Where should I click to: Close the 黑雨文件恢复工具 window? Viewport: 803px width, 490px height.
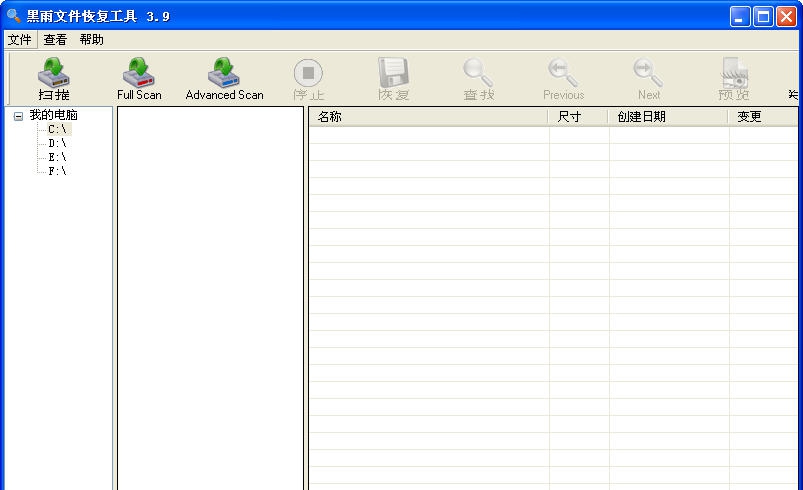coord(786,16)
